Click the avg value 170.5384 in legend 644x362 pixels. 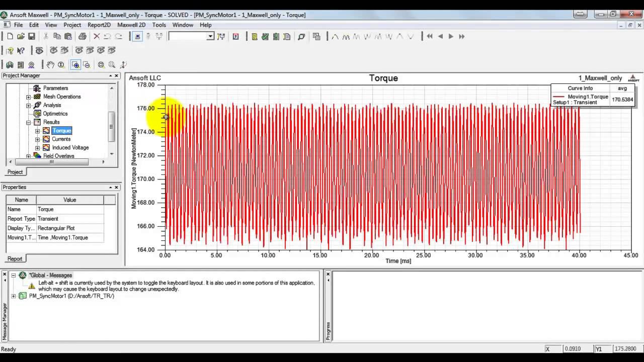click(x=622, y=100)
